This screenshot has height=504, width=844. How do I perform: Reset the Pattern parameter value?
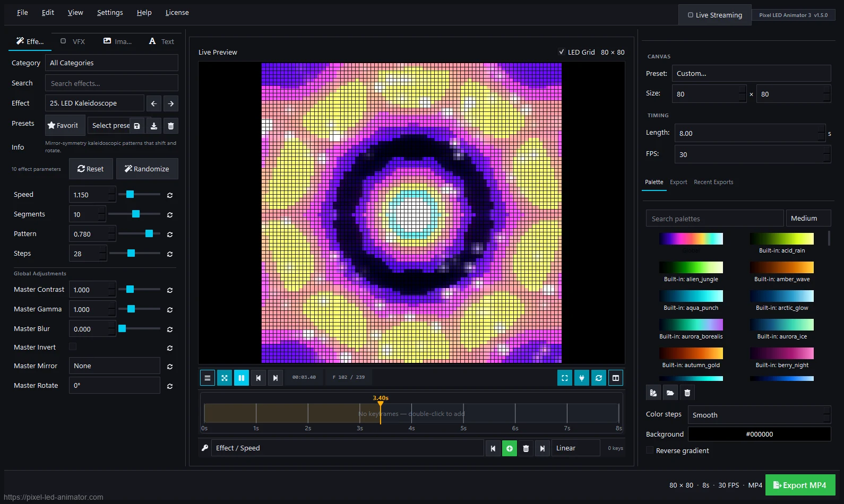pos(170,234)
